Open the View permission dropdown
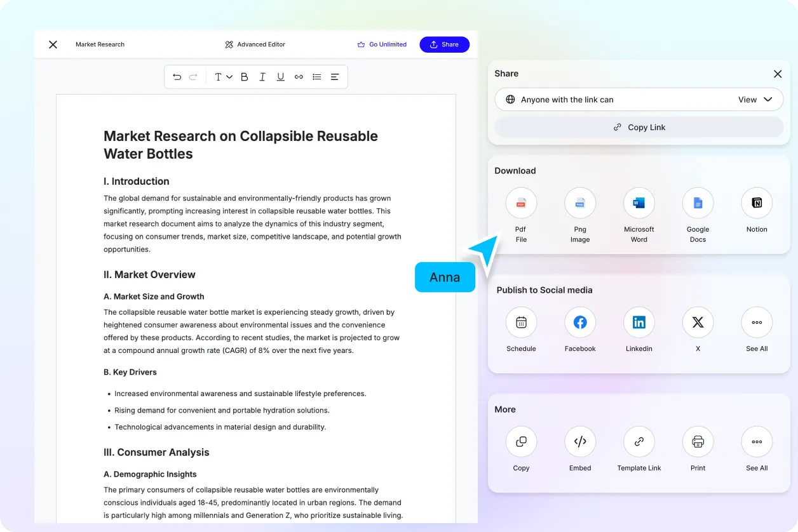This screenshot has height=532, width=798. click(x=755, y=100)
